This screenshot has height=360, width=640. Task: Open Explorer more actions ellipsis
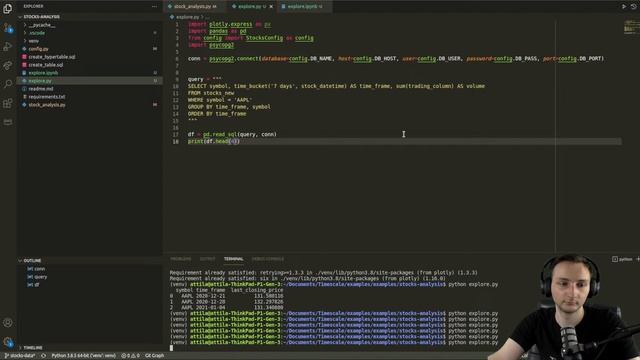(154, 7)
